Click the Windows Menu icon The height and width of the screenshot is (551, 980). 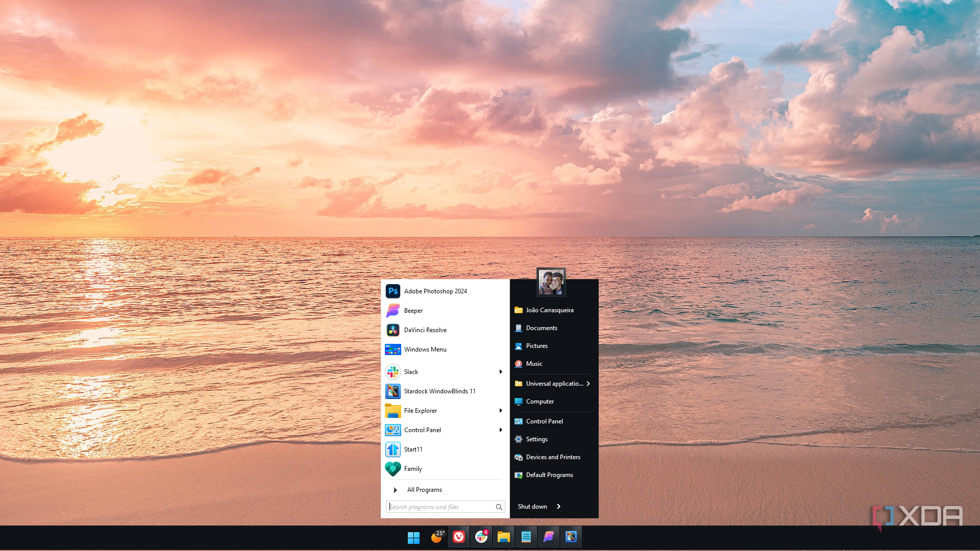pos(393,349)
